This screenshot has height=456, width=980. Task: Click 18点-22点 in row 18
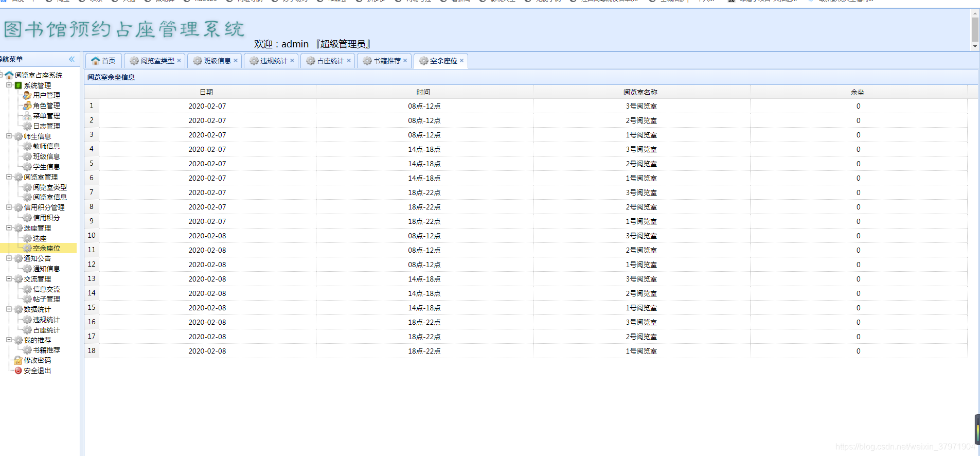424,351
